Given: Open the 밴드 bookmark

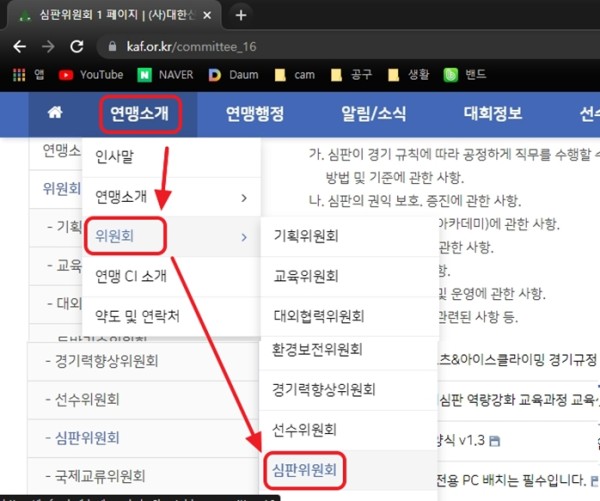Looking at the screenshot, I should 465,75.
